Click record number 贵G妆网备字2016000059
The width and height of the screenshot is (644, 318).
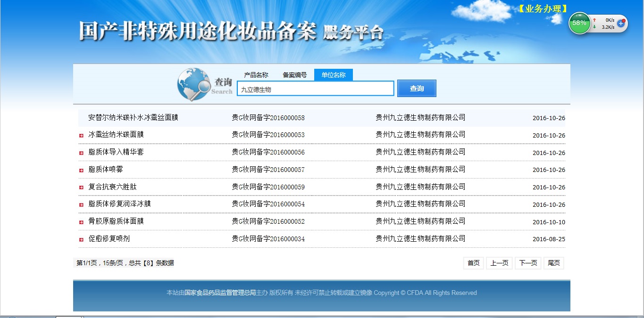pos(268,187)
